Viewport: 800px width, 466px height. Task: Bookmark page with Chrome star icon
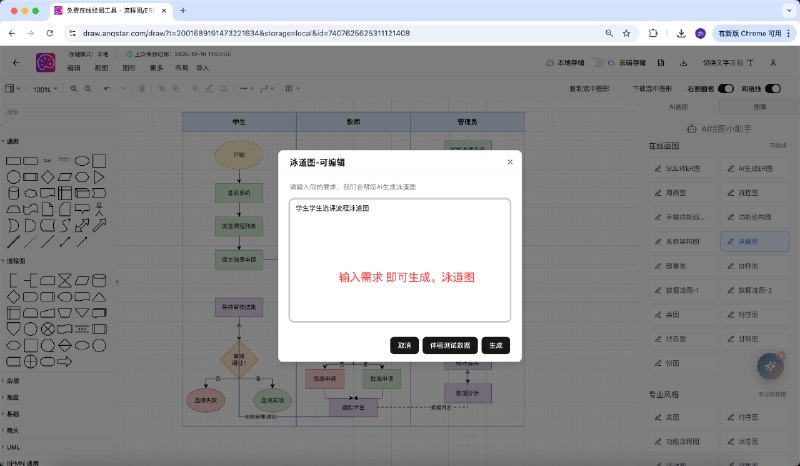(627, 33)
